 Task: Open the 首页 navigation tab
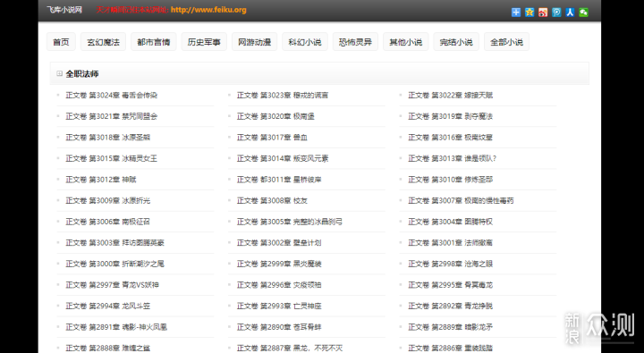[x=61, y=42]
